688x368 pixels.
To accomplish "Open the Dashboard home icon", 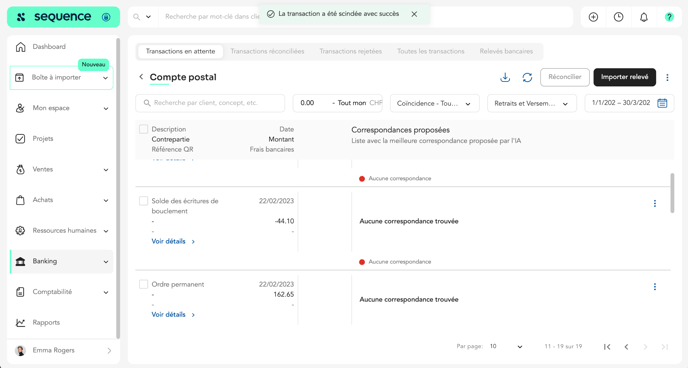I will [x=20, y=47].
